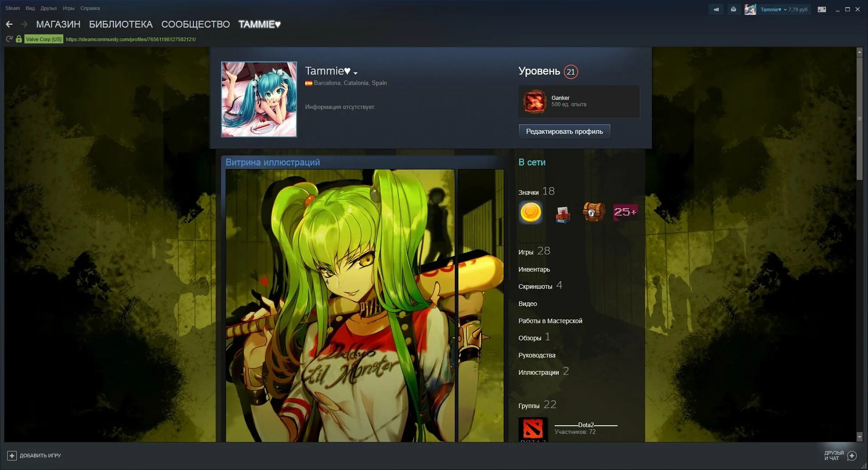Click Barcelona, Catalonia, Spain location text
Screen dimensions: 868x470
point(350,83)
